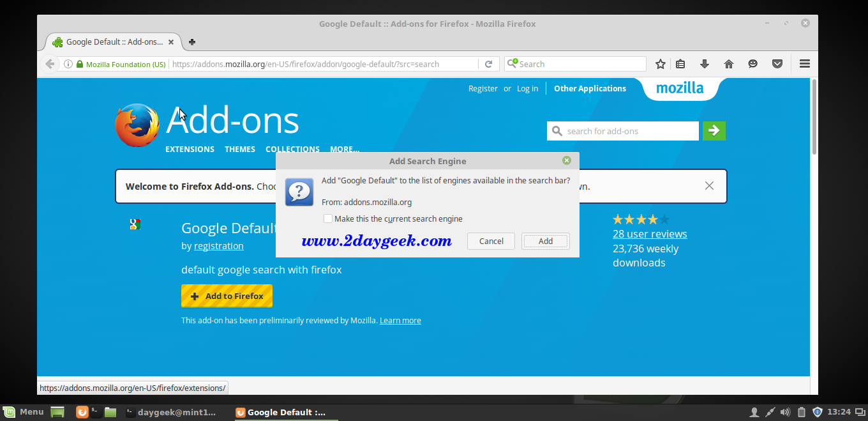
Task: Click the user account tray icon
Action: pos(754,412)
